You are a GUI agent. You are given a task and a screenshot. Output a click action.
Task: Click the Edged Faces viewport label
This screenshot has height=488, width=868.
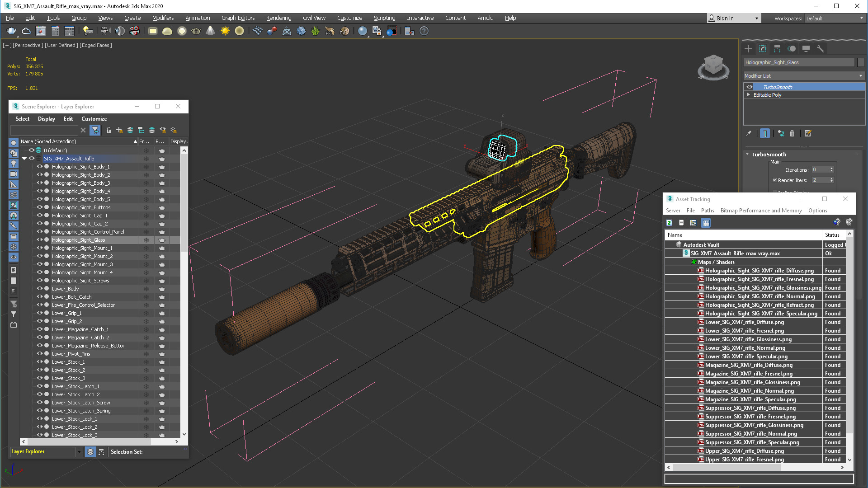coord(96,45)
